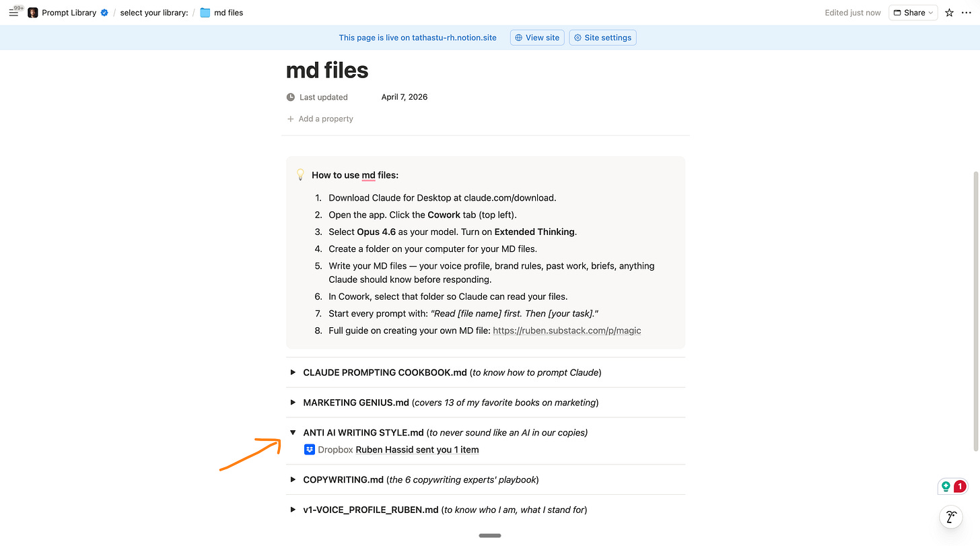Click the v1-VOICE_PROFILE_RUBEN.md title text

371,510
